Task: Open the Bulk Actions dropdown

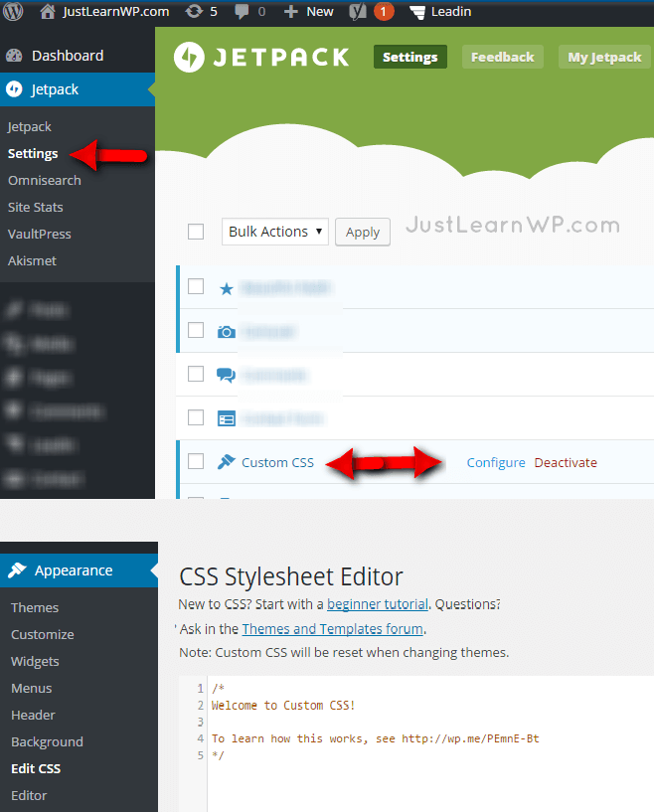Action: (x=275, y=232)
